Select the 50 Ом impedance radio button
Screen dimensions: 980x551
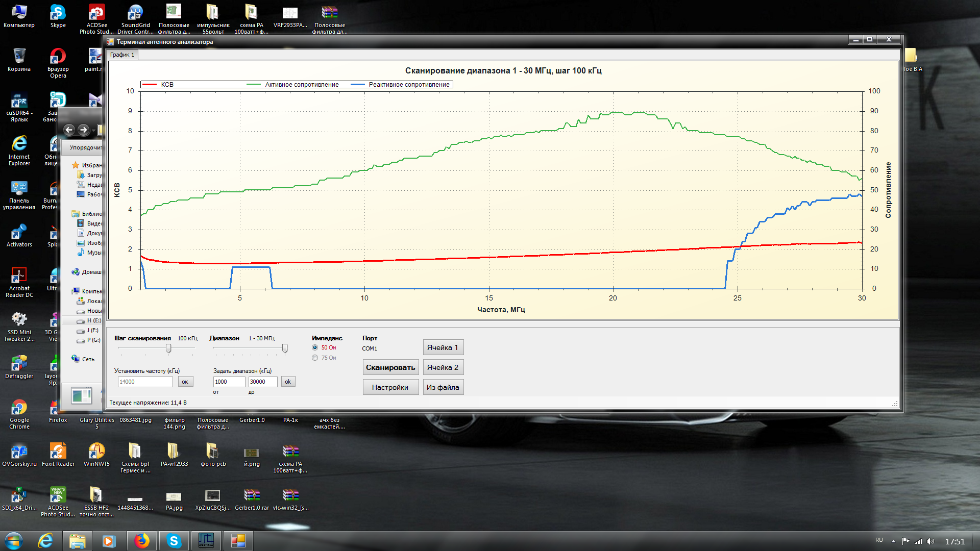click(315, 347)
